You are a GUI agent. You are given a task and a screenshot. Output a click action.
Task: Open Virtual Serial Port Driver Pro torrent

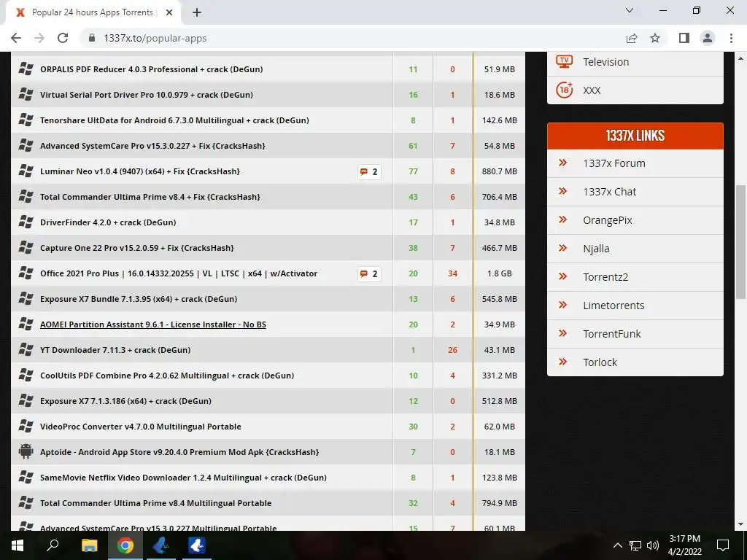click(147, 95)
